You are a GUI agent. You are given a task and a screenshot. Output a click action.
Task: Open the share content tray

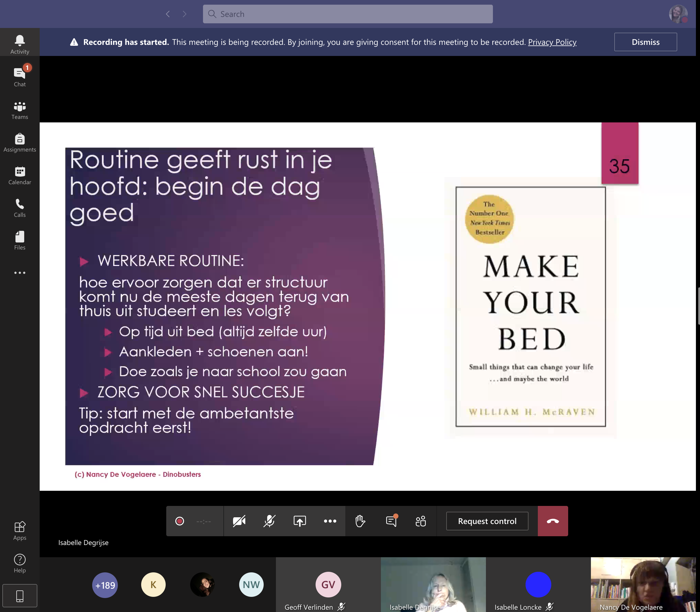[x=300, y=521]
